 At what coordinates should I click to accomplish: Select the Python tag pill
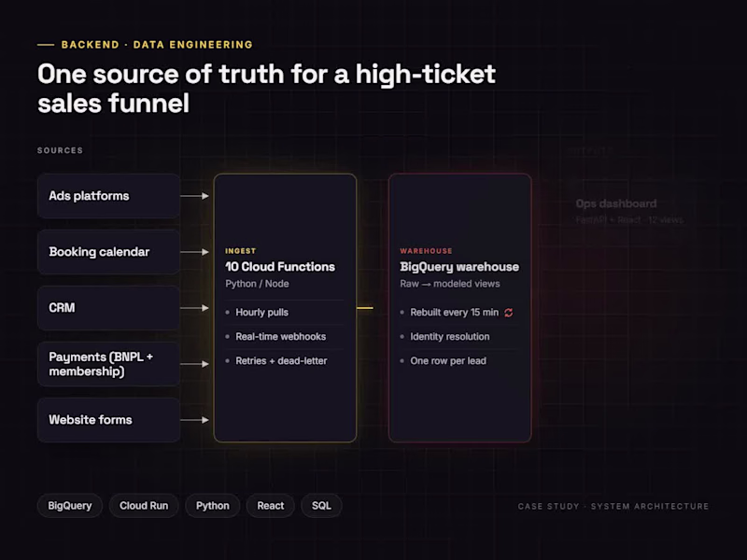click(x=213, y=506)
